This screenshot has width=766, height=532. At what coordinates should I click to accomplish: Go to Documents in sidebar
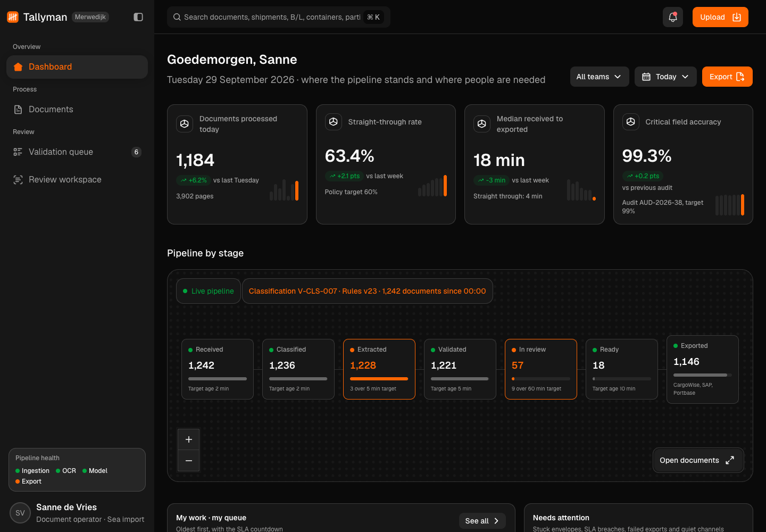coord(77,110)
